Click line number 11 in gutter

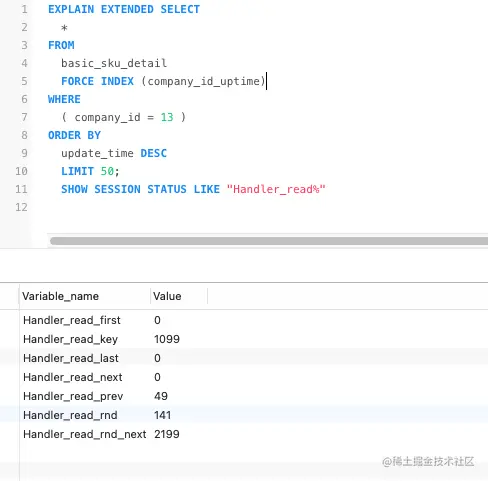(x=21, y=189)
